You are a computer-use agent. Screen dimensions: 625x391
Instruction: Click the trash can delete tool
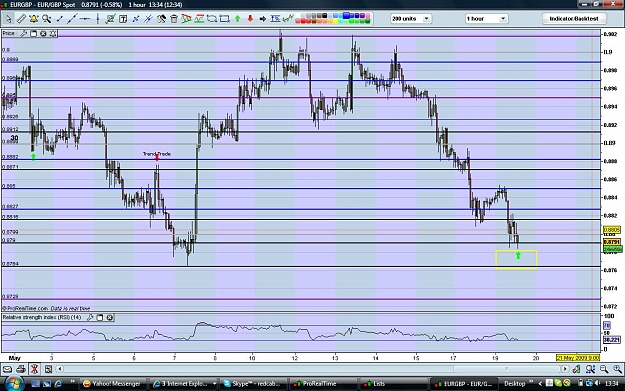[174, 19]
